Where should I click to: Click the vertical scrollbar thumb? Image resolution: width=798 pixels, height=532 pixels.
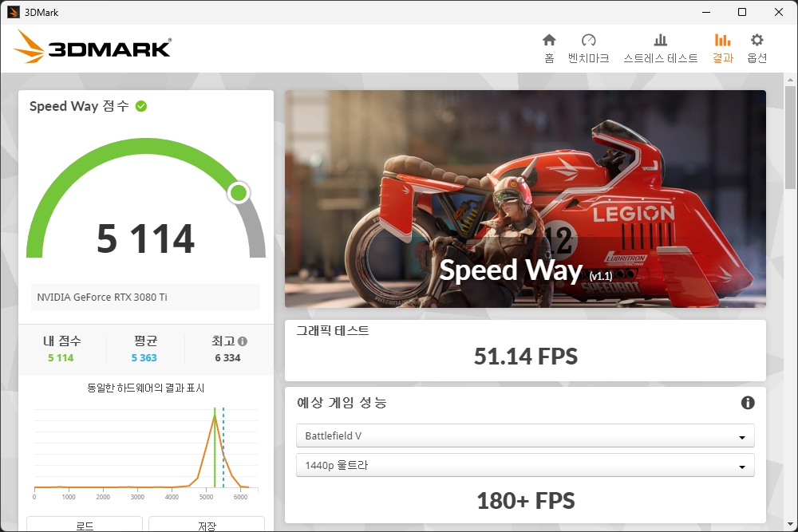(x=790, y=137)
